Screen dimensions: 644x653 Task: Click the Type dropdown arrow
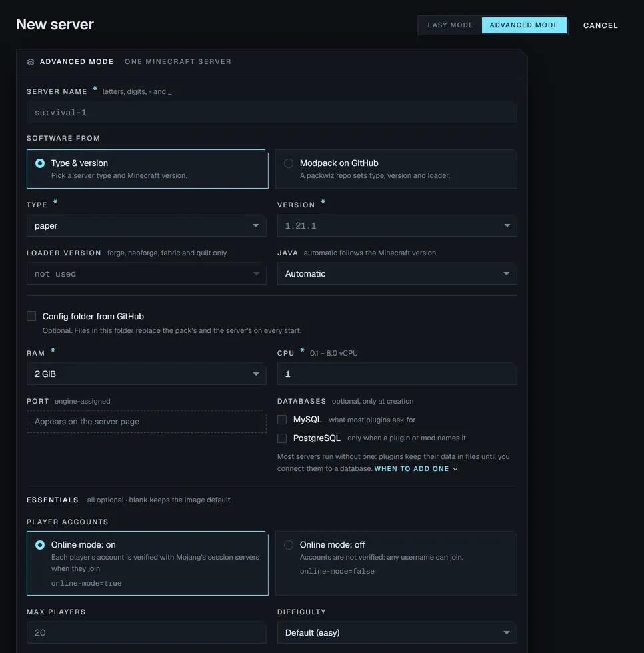[x=256, y=225]
